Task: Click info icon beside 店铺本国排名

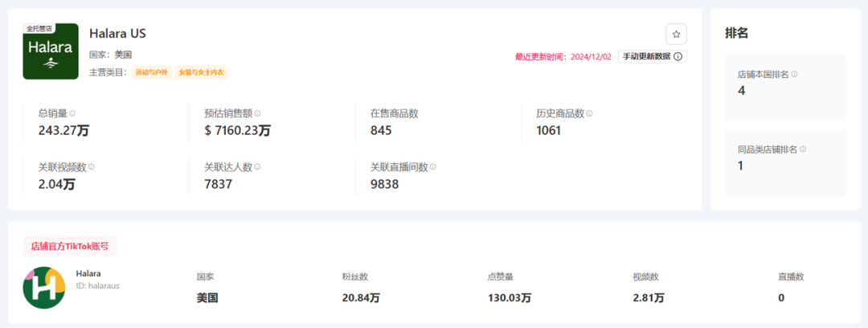Action: 794,74
